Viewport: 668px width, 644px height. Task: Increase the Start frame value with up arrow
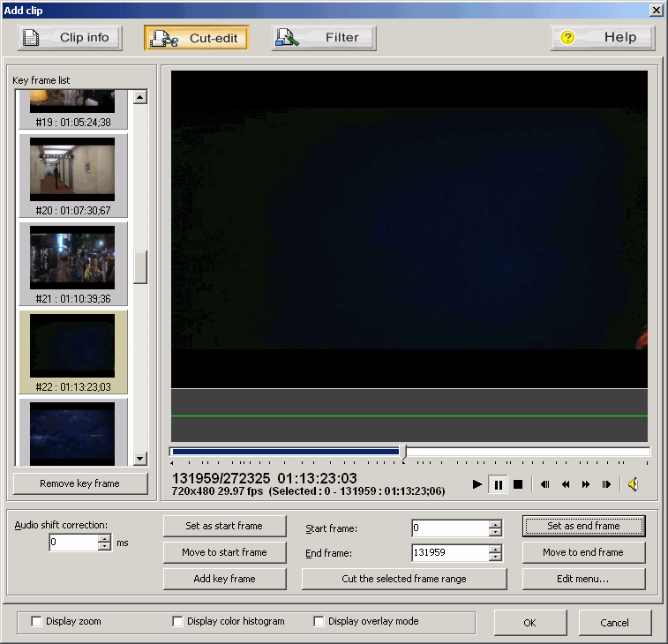[495, 524]
